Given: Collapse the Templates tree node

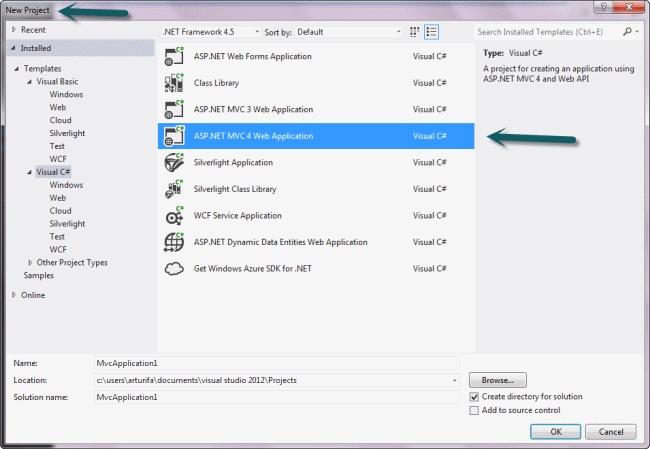Looking at the screenshot, I should tap(17, 69).
